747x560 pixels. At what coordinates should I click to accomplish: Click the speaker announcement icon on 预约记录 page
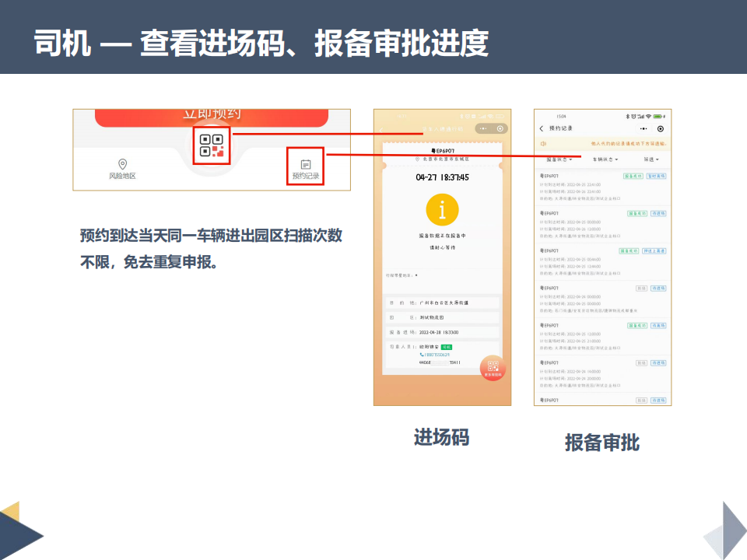pos(542,142)
